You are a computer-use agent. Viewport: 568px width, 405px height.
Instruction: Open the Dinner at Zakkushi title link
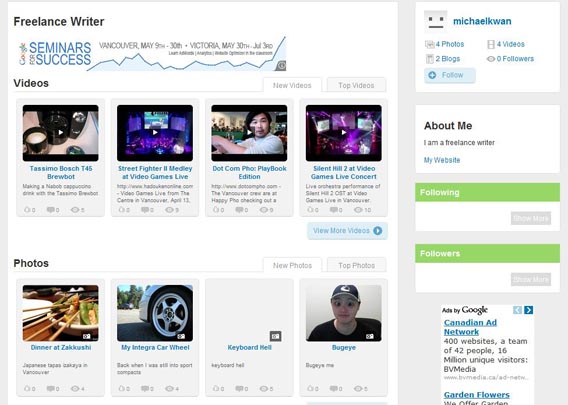(61, 347)
